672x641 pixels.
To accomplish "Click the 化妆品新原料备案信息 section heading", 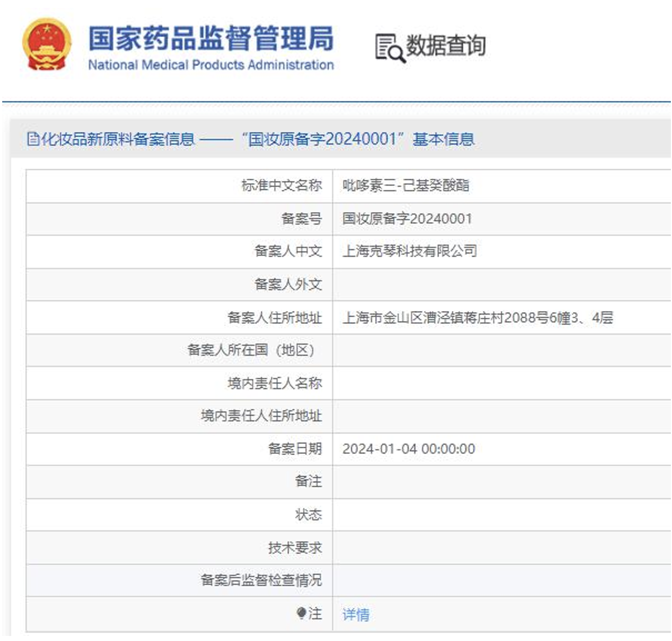I will coord(118,138).
